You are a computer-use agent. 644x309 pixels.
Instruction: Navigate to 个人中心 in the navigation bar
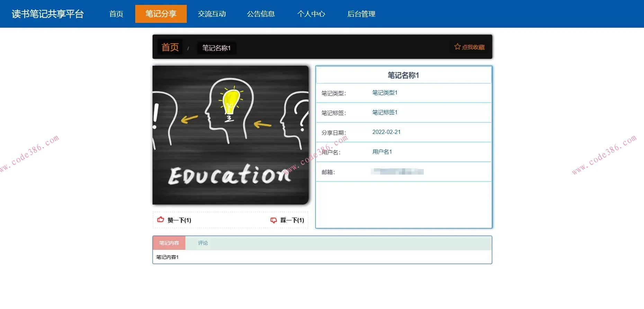pyautogui.click(x=311, y=14)
